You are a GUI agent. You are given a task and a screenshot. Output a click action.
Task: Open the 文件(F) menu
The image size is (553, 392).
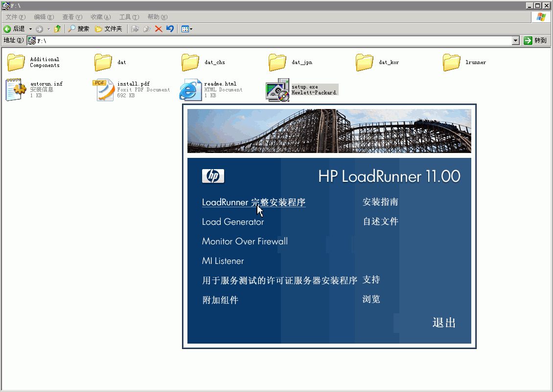16,17
